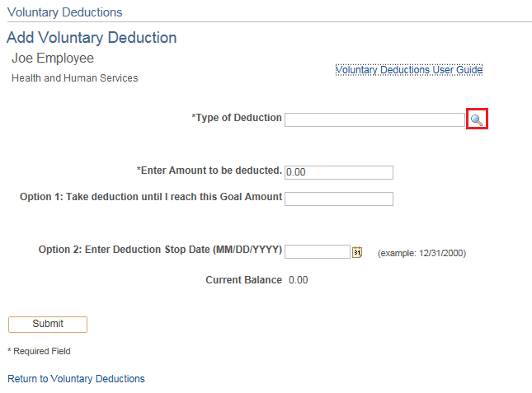The image size is (532, 393).
Task: Click the Voluntary Deductions page header
Action: tap(64, 12)
